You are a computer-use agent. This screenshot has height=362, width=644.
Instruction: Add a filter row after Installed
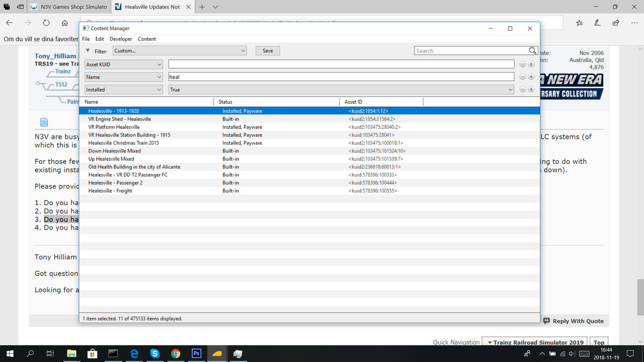(x=531, y=89)
